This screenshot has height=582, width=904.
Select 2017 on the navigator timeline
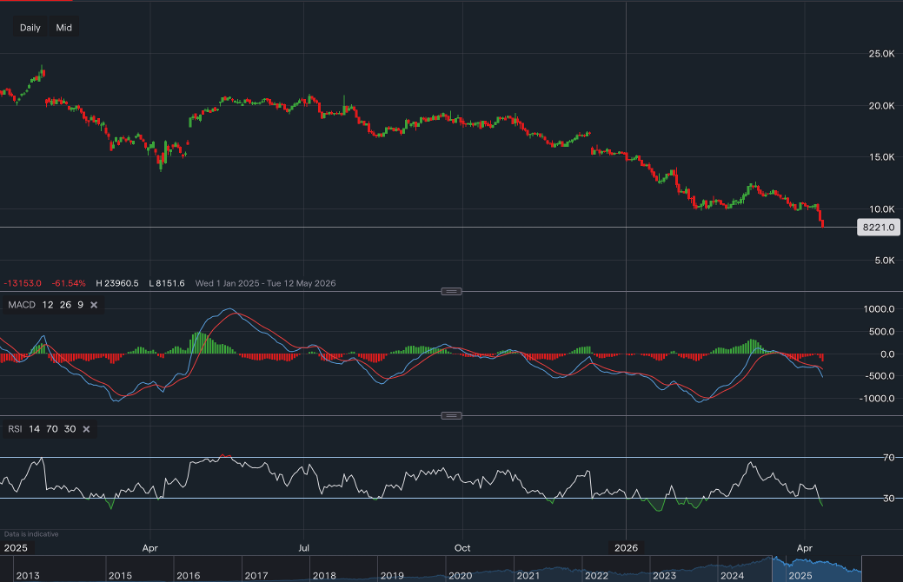[255, 576]
